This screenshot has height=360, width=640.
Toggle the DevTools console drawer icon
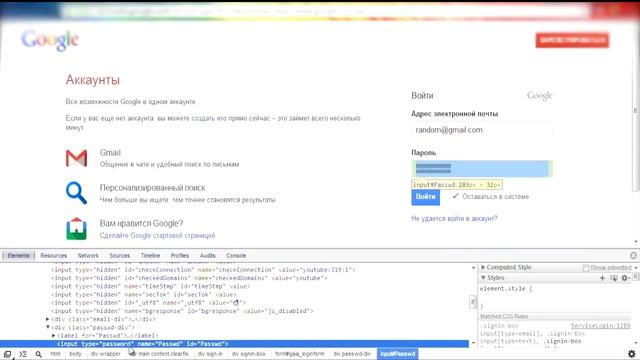23,354
